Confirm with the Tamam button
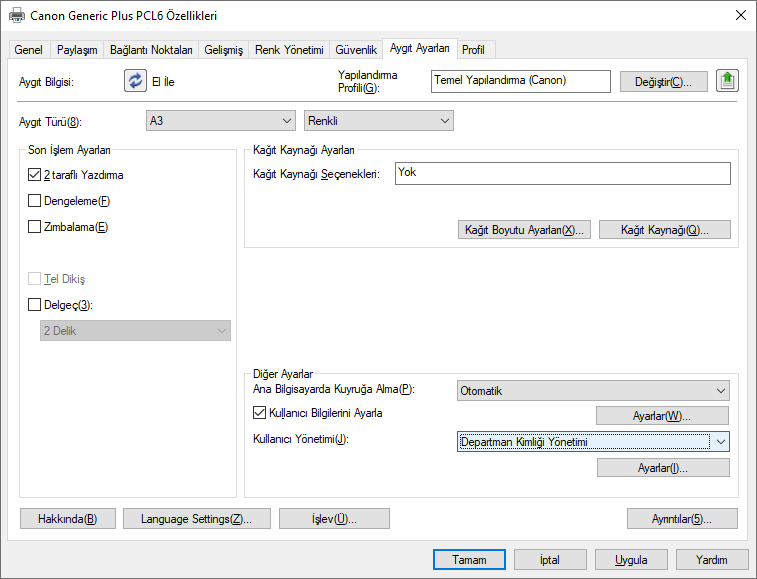 (469, 560)
